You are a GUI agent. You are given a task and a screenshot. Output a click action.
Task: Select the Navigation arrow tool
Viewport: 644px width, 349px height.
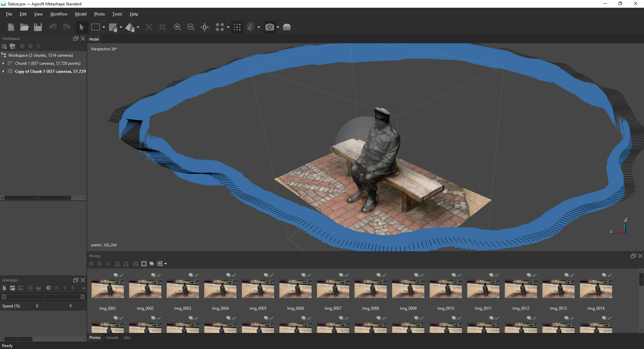tap(82, 27)
